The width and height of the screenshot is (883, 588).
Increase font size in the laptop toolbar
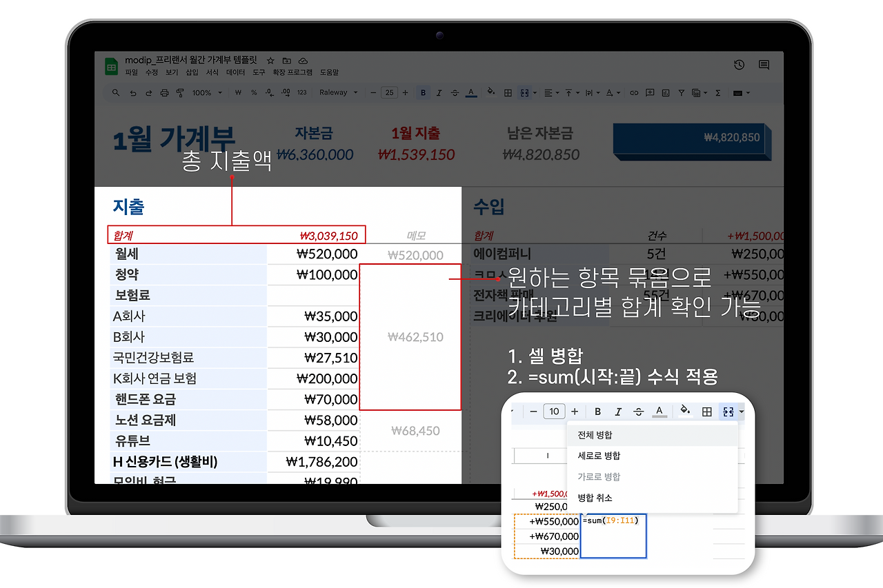[x=405, y=92]
